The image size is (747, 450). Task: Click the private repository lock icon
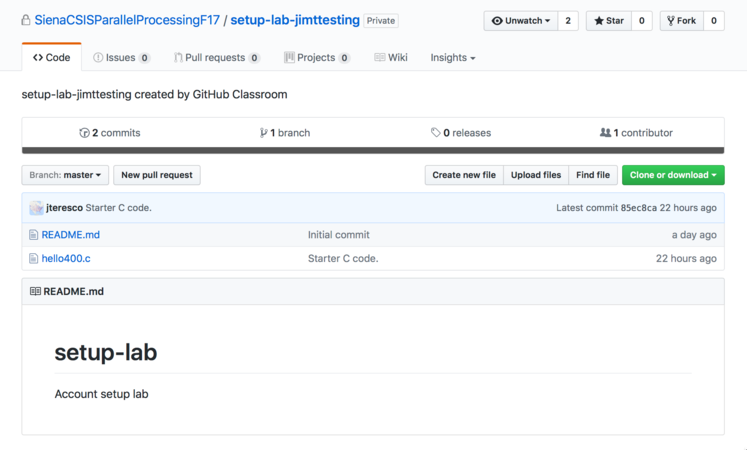point(26,20)
